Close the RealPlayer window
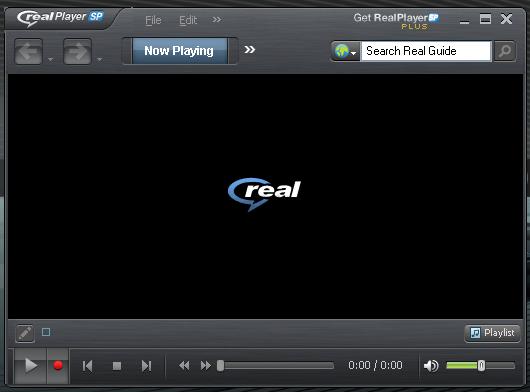This screenshot has width=530, height=392. 506,19
